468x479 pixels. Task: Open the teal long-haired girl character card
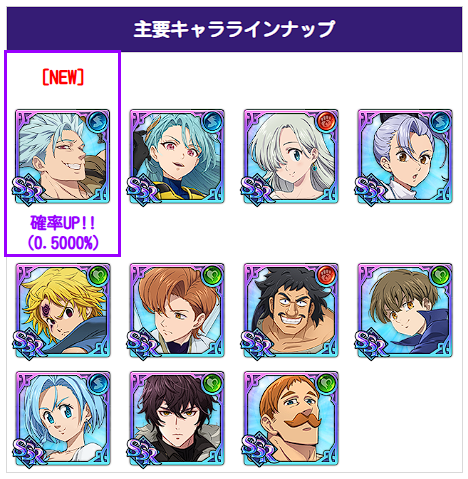click(177, 156)
